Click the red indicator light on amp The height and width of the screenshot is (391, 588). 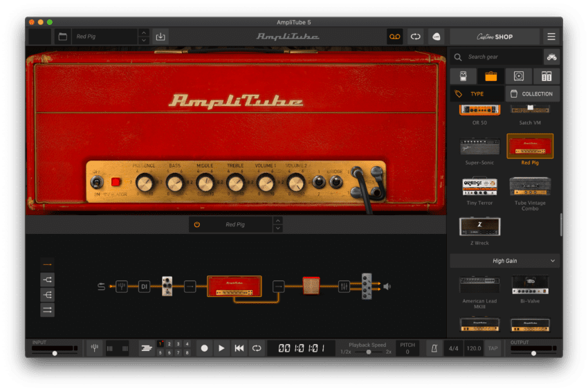(116, 182)
